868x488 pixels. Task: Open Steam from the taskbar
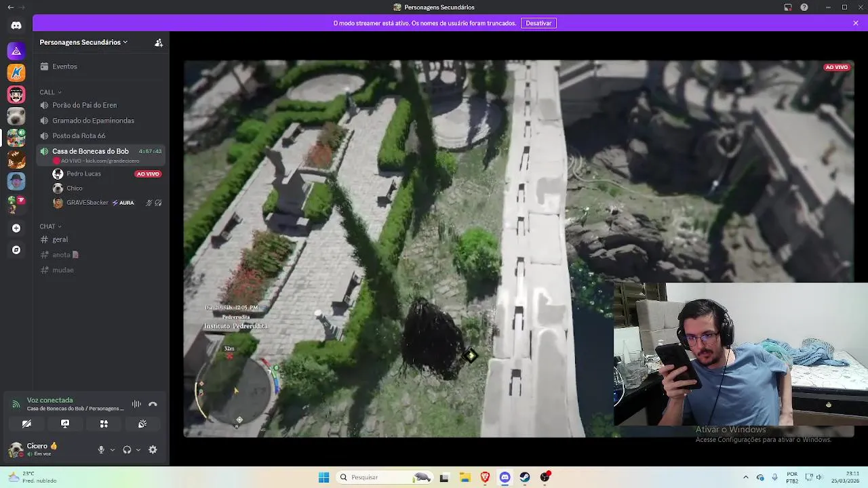click(525, 477)
